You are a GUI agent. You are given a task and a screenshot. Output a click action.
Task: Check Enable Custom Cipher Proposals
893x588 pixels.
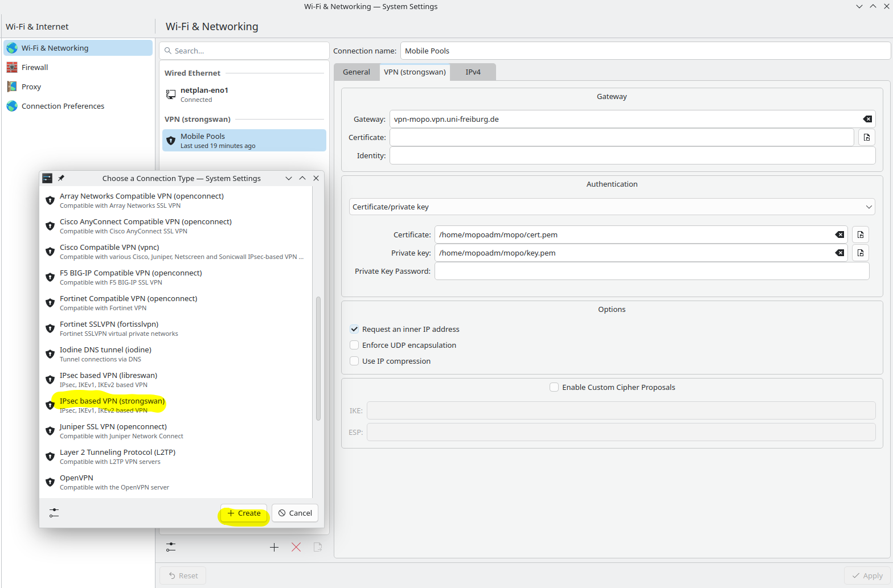(554, 387)
